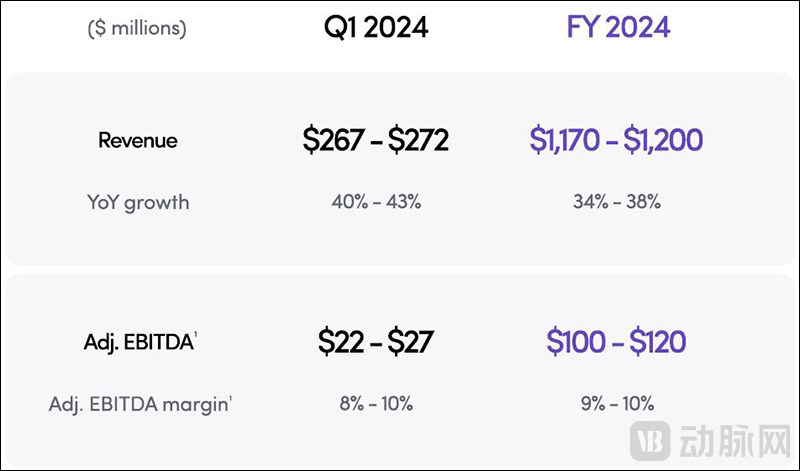Click the YoY growth label
The height and width of the screenshot is (471, 800).
pyautogui.click(x=138, y=202)
